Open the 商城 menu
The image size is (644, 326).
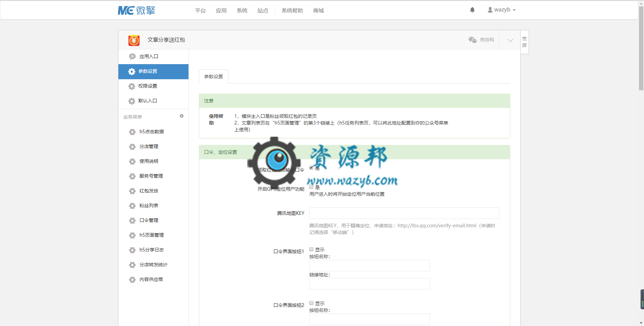pos(318,11)
